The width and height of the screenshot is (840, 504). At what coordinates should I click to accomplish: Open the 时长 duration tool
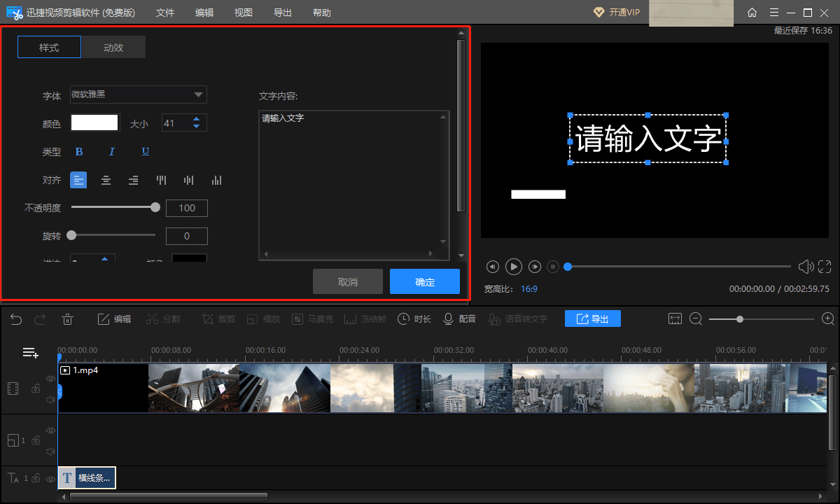414,319
